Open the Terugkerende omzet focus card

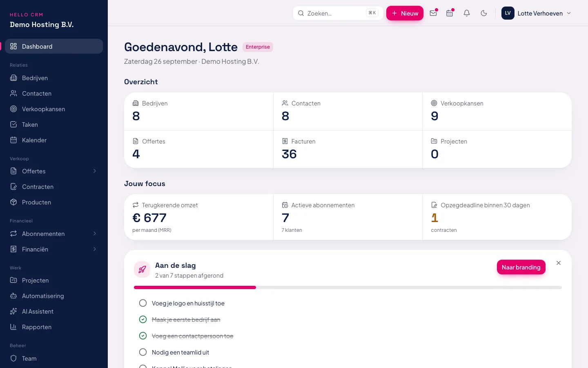[198, 217]
